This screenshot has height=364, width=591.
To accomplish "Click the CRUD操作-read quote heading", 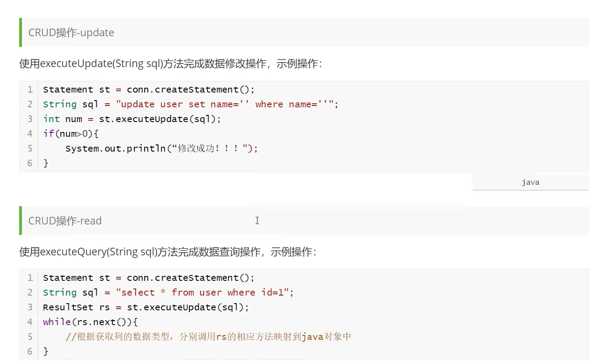I will 65,220.
